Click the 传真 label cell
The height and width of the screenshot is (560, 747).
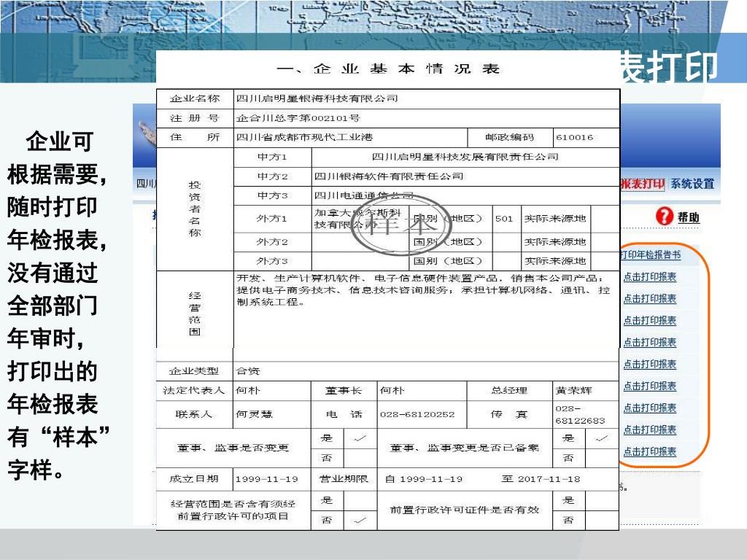tap(510, 414)
